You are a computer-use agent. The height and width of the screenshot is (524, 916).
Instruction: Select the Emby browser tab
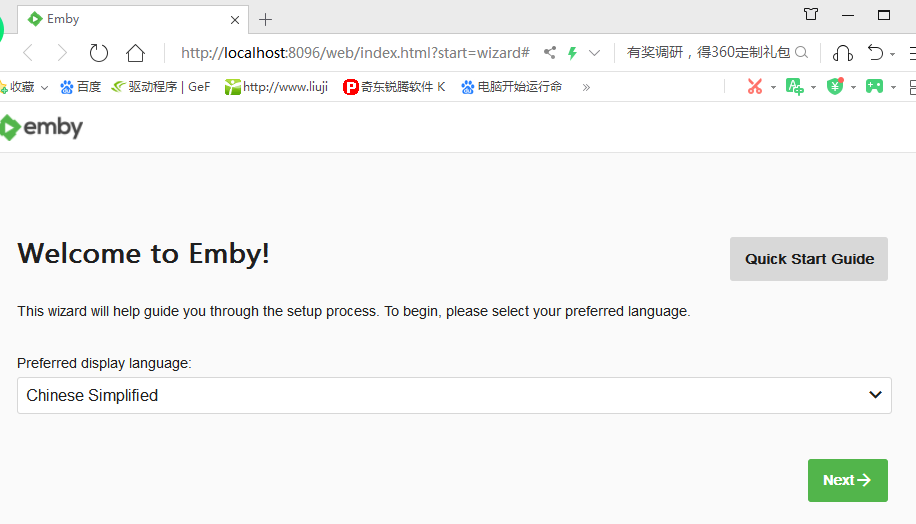(133, 19)
